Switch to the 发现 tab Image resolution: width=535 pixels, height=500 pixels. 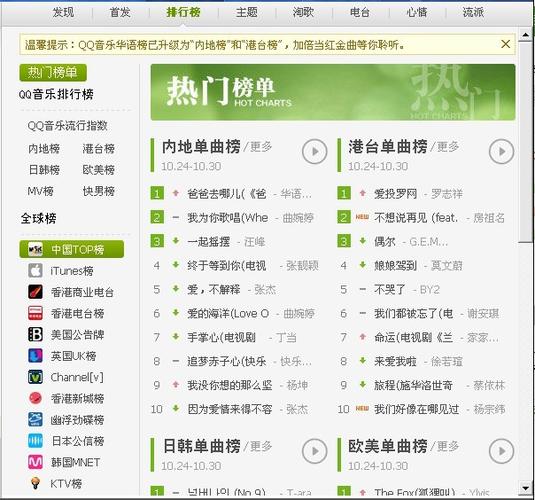[x=63, y=13]
